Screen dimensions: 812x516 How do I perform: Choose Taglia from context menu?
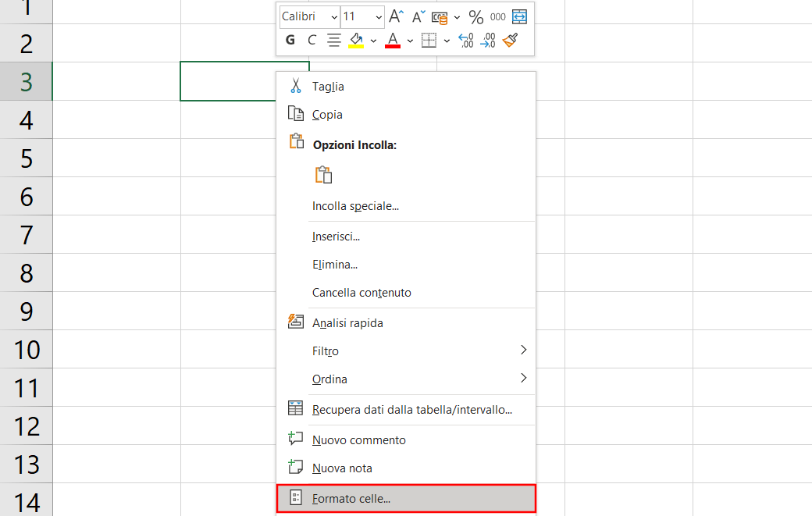tap(406, 87)
